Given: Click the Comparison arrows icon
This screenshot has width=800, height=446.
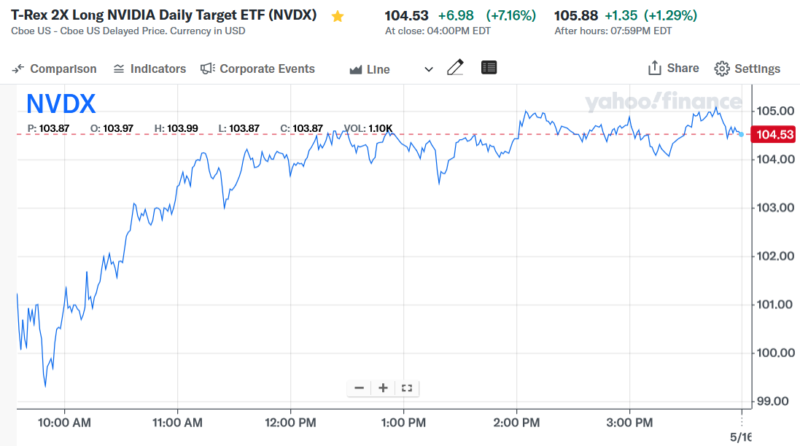Looking at the screenshot, I should click(x=18, y=69).
